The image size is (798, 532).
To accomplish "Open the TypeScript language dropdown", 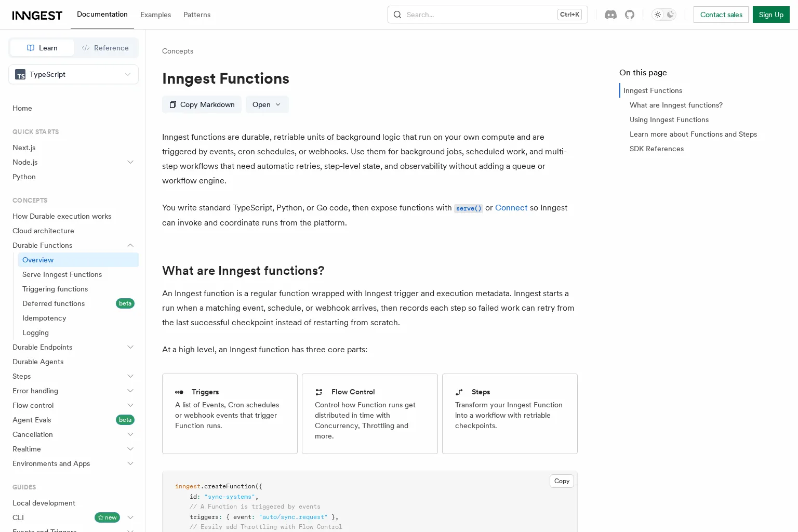I will click(73, 74).
